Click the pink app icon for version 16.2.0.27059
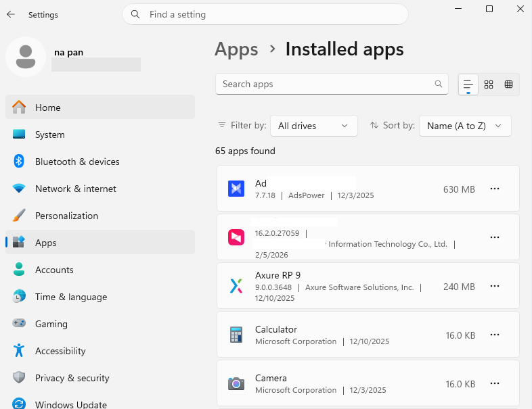This screenshot has height=409, width=532. click(x=236, y=237)
